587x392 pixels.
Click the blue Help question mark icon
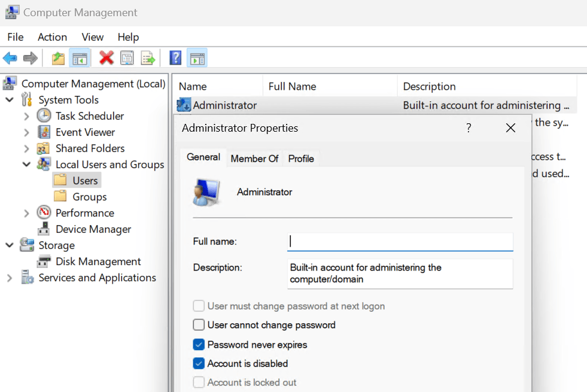point(175,58)
